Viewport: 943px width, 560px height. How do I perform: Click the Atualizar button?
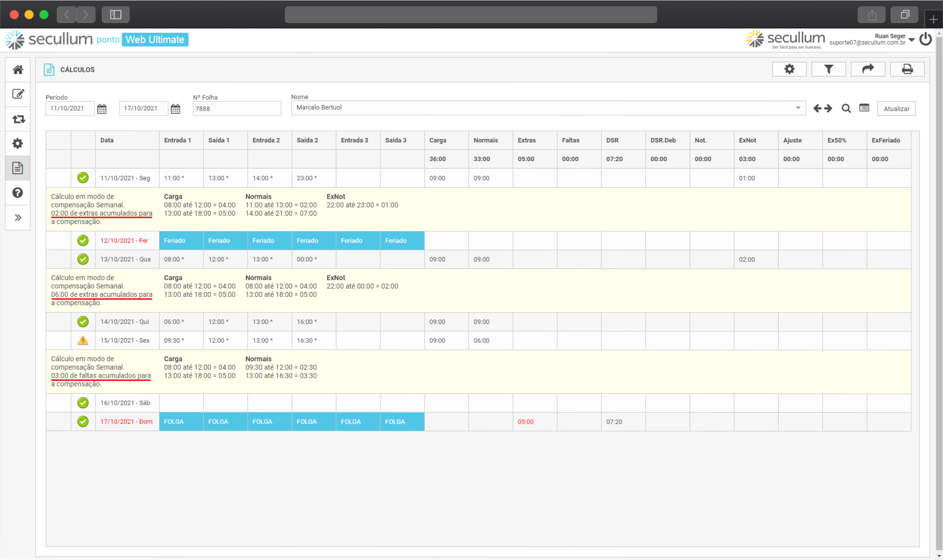[x=896, y=109]
